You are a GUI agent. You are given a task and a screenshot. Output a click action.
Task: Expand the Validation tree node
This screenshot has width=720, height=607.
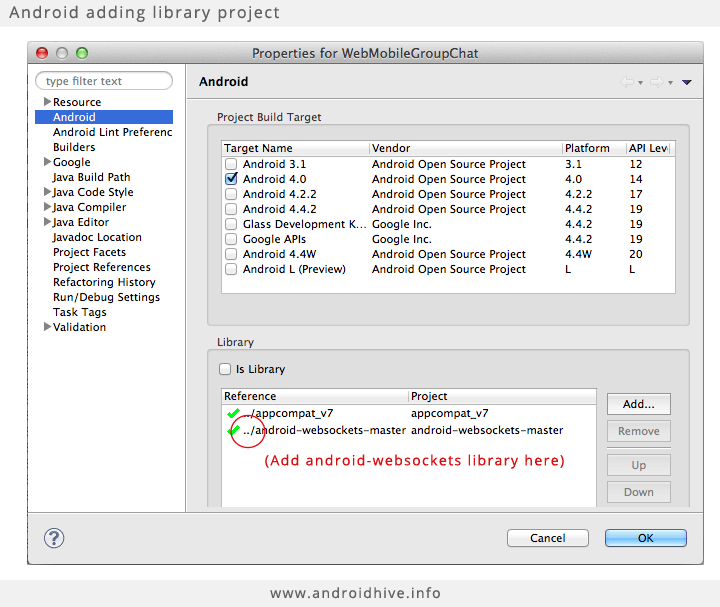tap(47, 326)
